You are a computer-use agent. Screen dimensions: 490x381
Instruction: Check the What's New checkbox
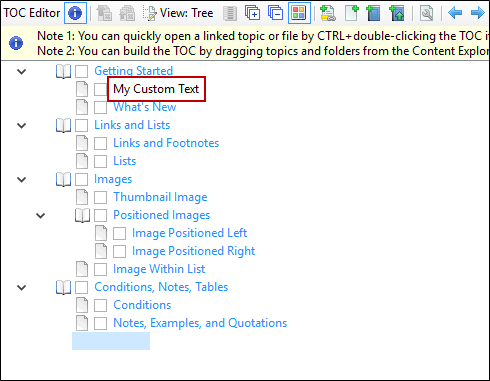100,107
